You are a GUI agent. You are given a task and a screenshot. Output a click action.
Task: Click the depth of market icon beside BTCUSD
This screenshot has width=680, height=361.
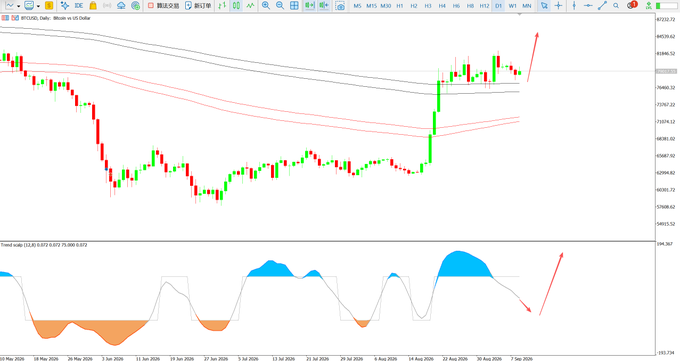tap(5, 18)
